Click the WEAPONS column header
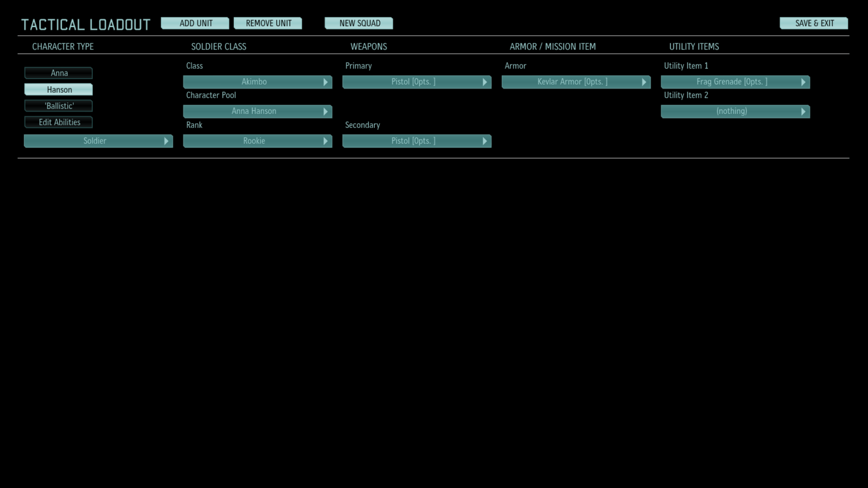The image size is (868, 488). [x=369, y=47]
